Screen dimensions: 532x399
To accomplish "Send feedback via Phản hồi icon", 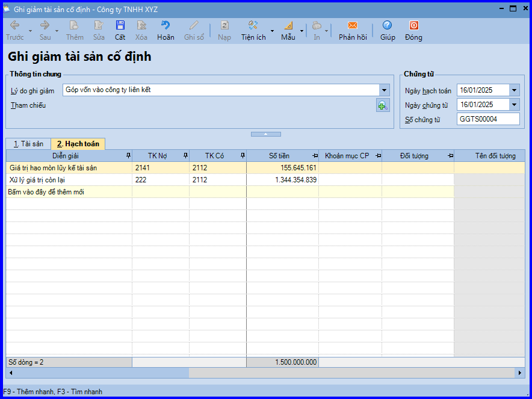I will (353, 26).
